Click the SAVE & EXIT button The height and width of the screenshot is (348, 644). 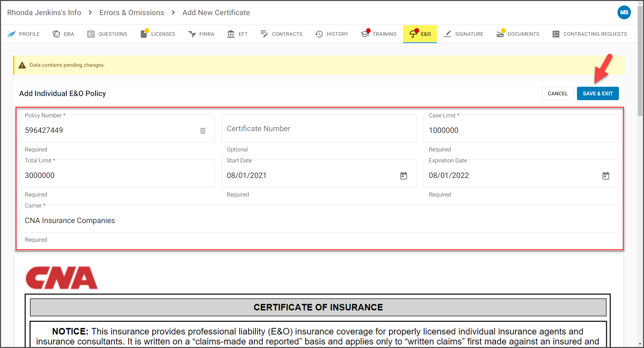pos(598,94)
